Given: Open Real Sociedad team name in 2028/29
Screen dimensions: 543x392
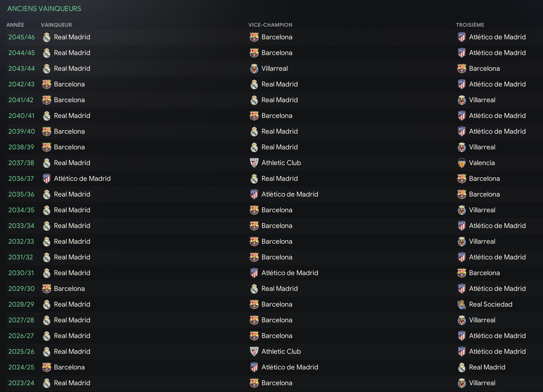Looking at the screenshot, I should [x=491, y=304].
